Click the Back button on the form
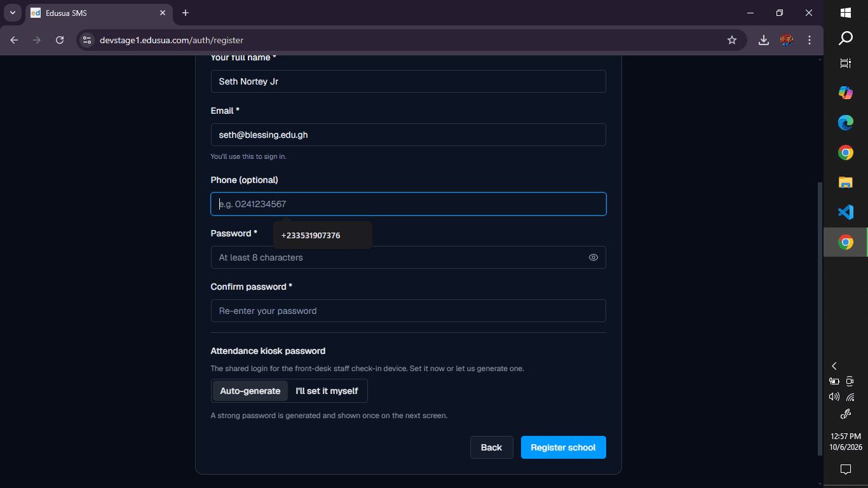 pyautogui.click(x=492, y=447)
